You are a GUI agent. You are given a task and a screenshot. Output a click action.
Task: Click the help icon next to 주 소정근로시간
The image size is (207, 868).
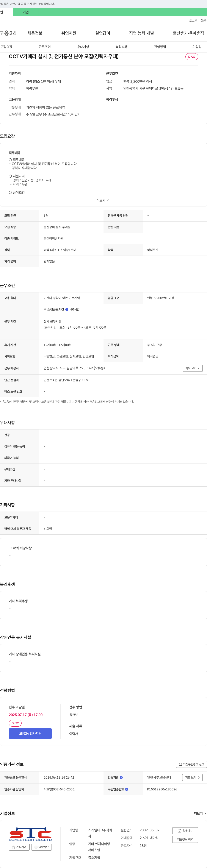coord(67,309)
